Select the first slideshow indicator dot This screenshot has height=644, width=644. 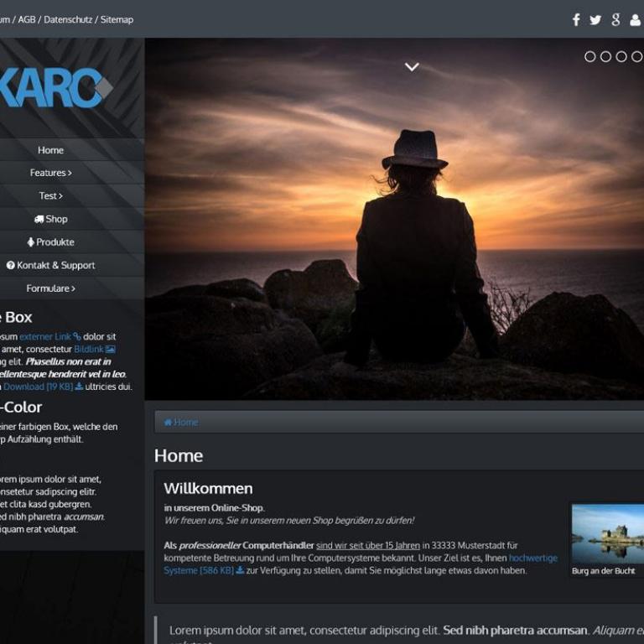pyautogui.click(x=590, y=56)
